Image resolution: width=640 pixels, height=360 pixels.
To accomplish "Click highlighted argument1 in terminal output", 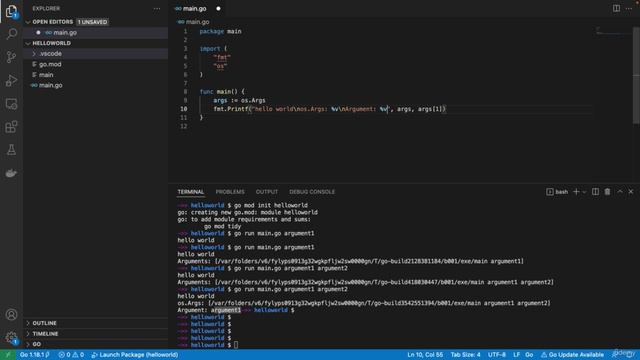I will (226, 310).
